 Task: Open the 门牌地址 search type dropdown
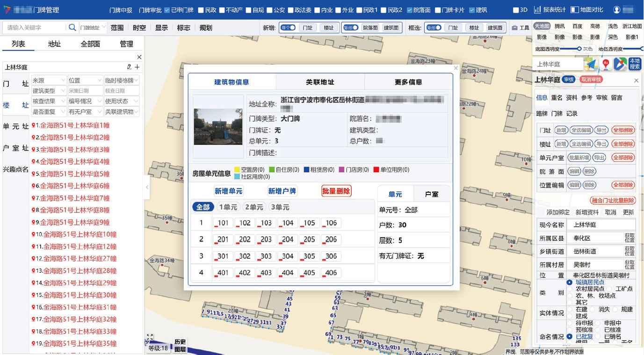click(93, 28)
